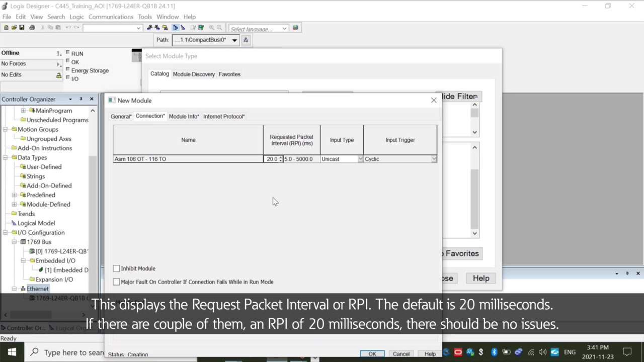
Task: Expand the Predefined data types node
Action: pos(15,195)
